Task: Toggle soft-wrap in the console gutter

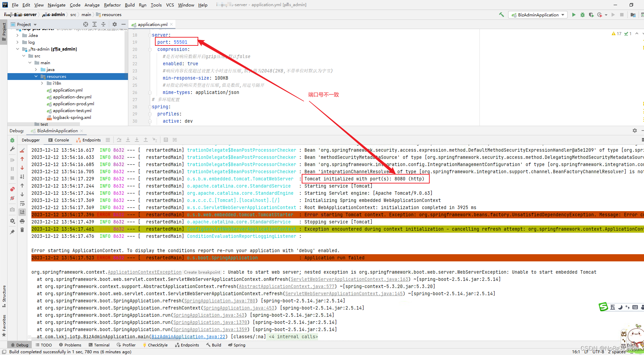Action: coord(22,203)
